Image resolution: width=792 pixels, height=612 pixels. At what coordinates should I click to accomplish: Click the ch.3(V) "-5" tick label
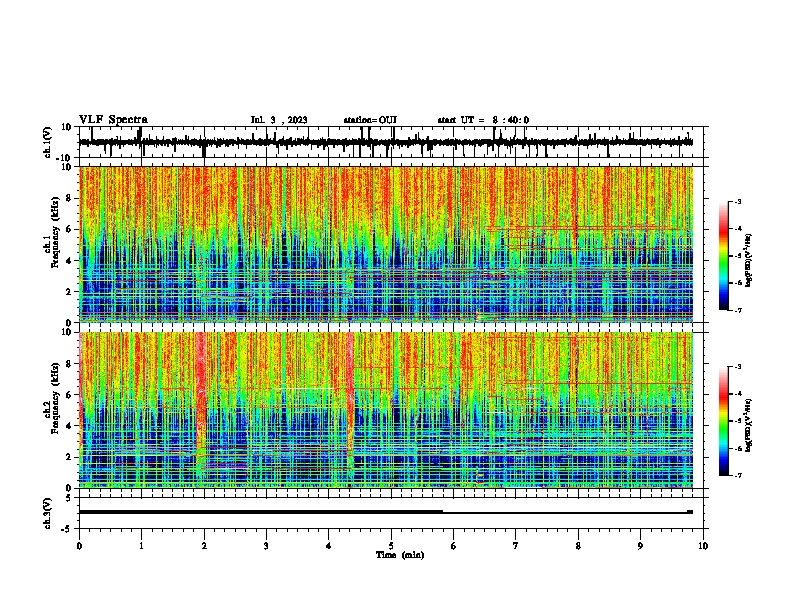(x=67, y=529)
